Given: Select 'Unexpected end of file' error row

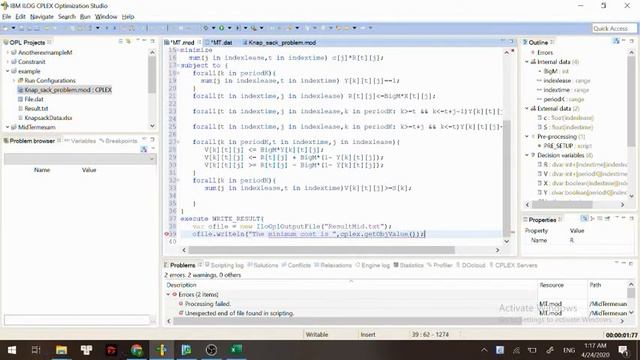Looking at the screenshot, I should click(239, 313).
